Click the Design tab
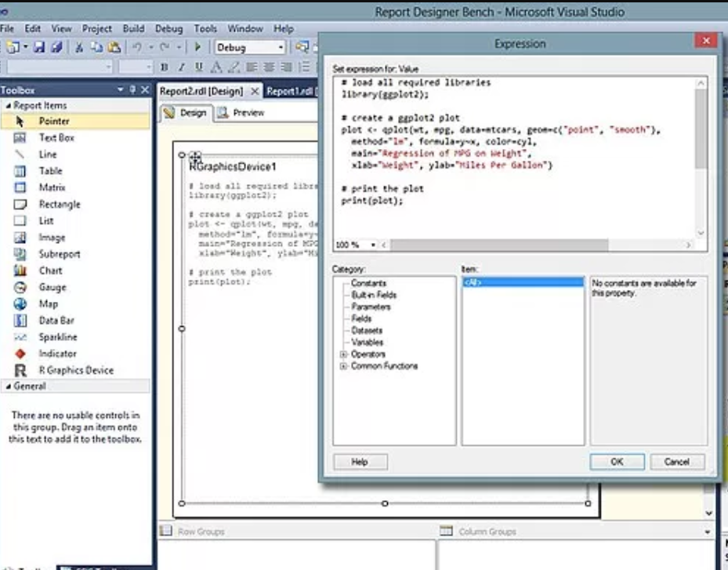This screenshot has height=570, width=728. tap(186, 113)
